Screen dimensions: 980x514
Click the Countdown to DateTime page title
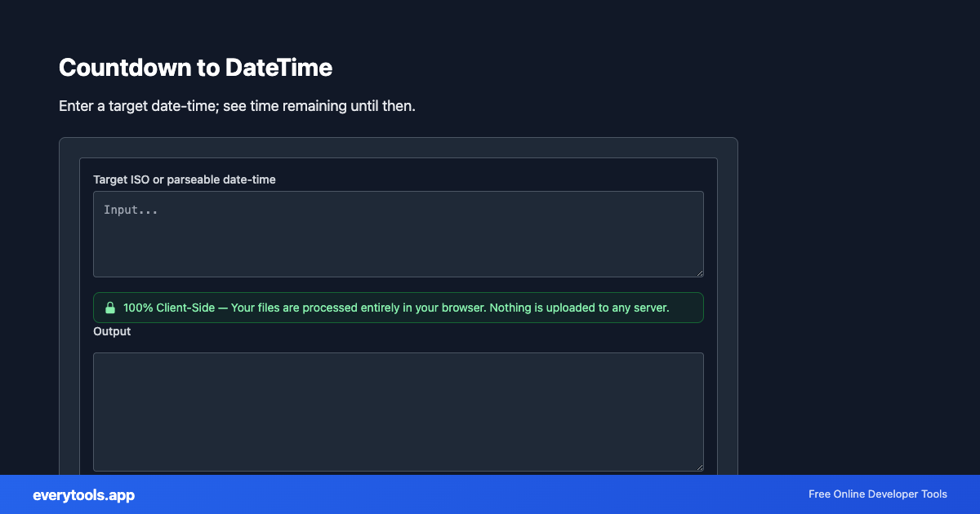point(195,68)
